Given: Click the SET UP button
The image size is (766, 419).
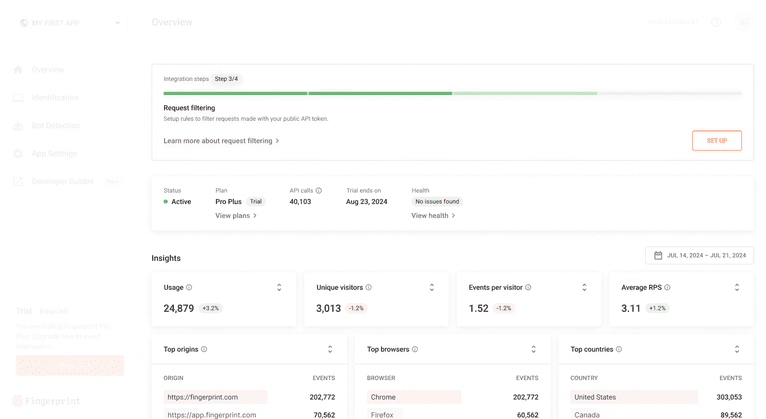Looking at the screenshot, I should point(716,141).
